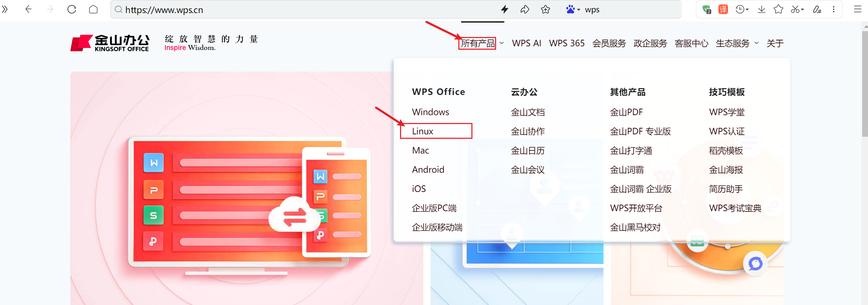Open the hamburger main menu

click(x=858, y=9)
